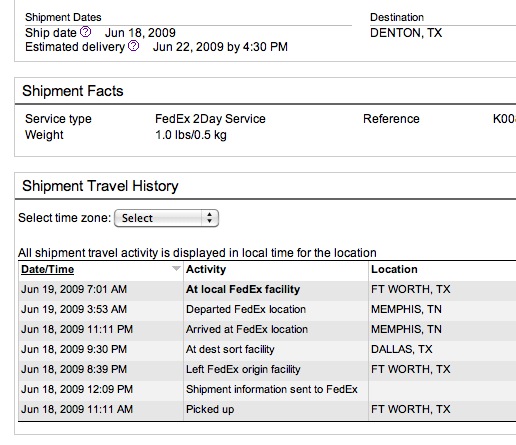Select the At dest sort facility row
This screenshot has width=516, height=445.
click(267, 349)
